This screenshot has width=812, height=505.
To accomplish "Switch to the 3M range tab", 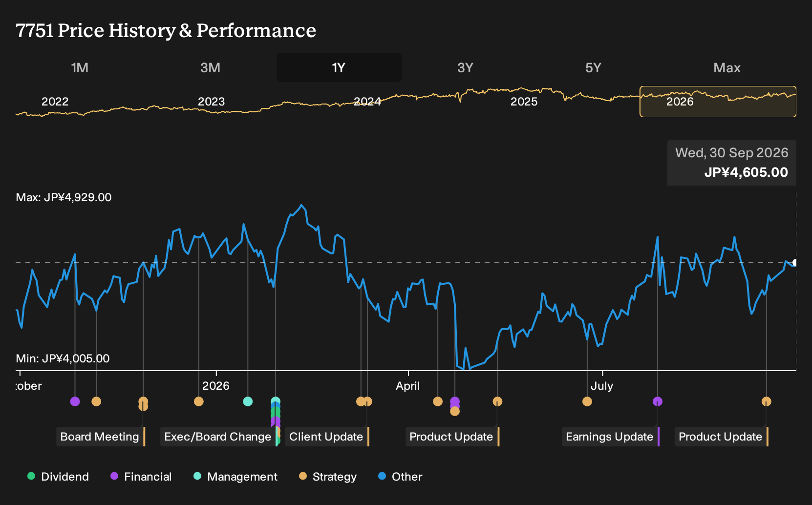I will (x=210, y=67).
